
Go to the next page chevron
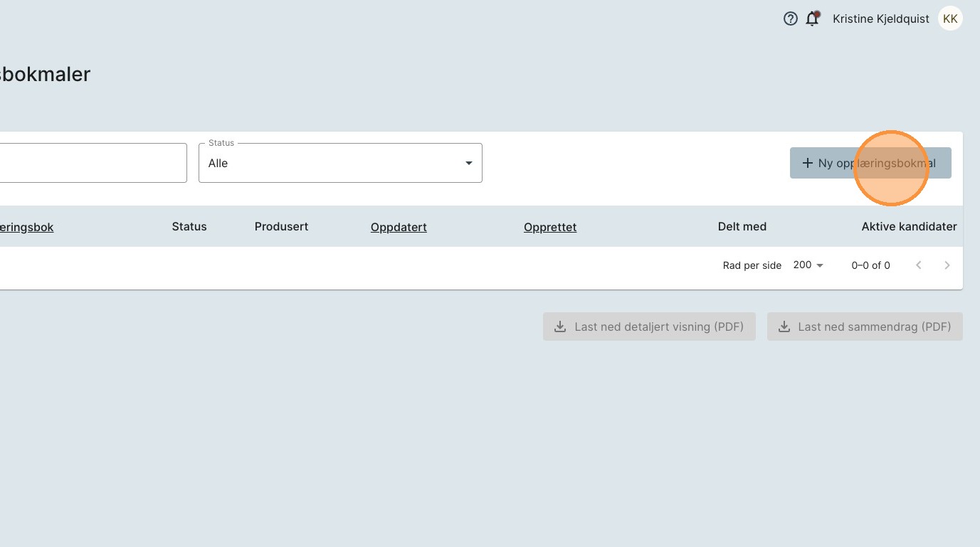pos(947,265)
